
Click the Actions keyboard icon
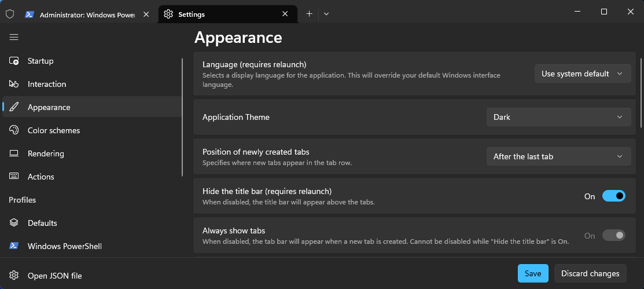pyautogui.click(x=14, y=177)
